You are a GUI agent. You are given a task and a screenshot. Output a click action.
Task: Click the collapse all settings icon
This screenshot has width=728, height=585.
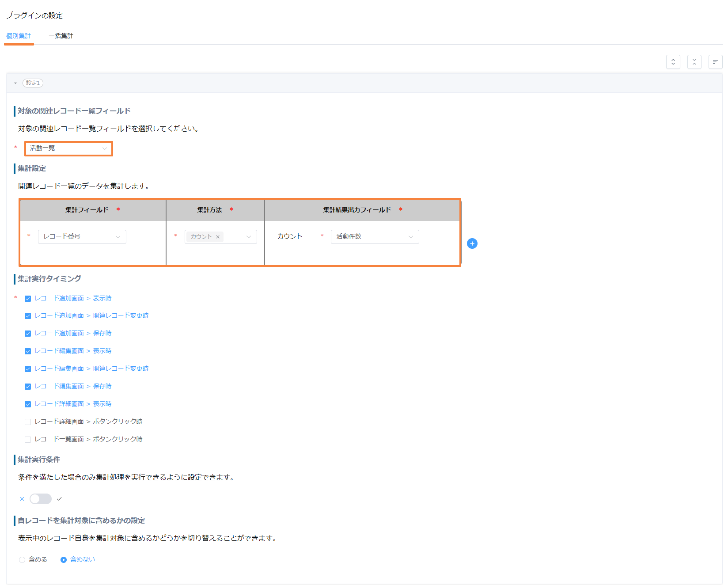coord(694,62)
